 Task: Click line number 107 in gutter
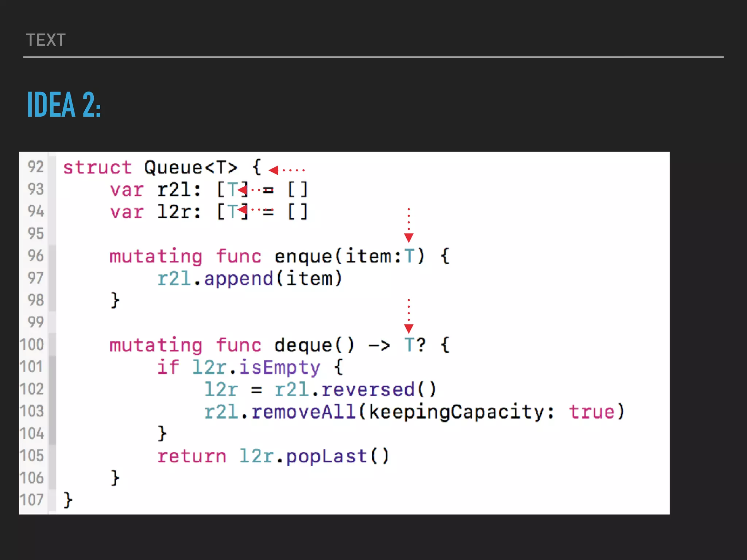pos(32,500)
